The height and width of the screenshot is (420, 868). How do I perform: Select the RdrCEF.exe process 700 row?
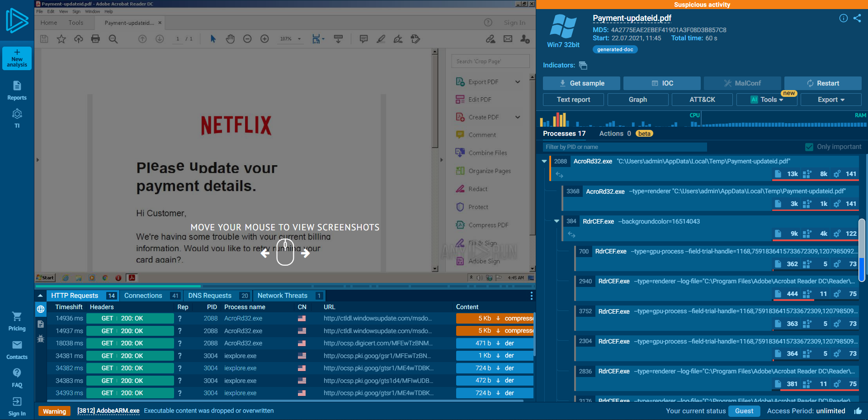pos(717,258)
